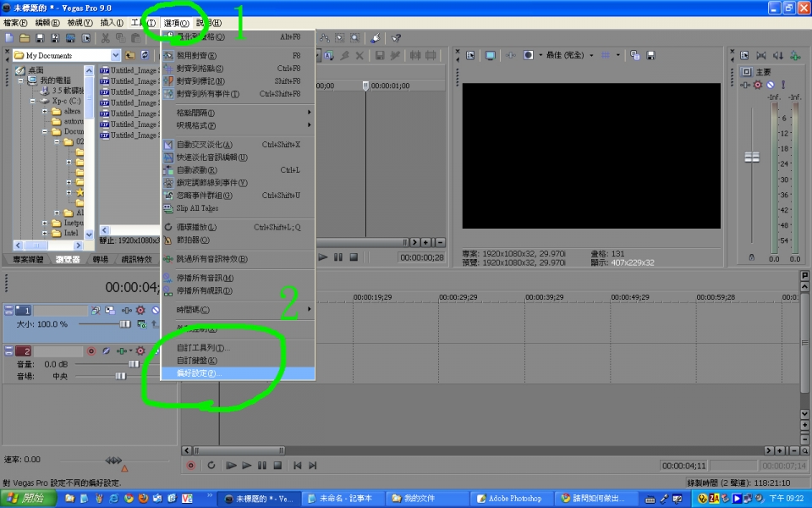Click the master volume fader

click(x=752, y=157)
